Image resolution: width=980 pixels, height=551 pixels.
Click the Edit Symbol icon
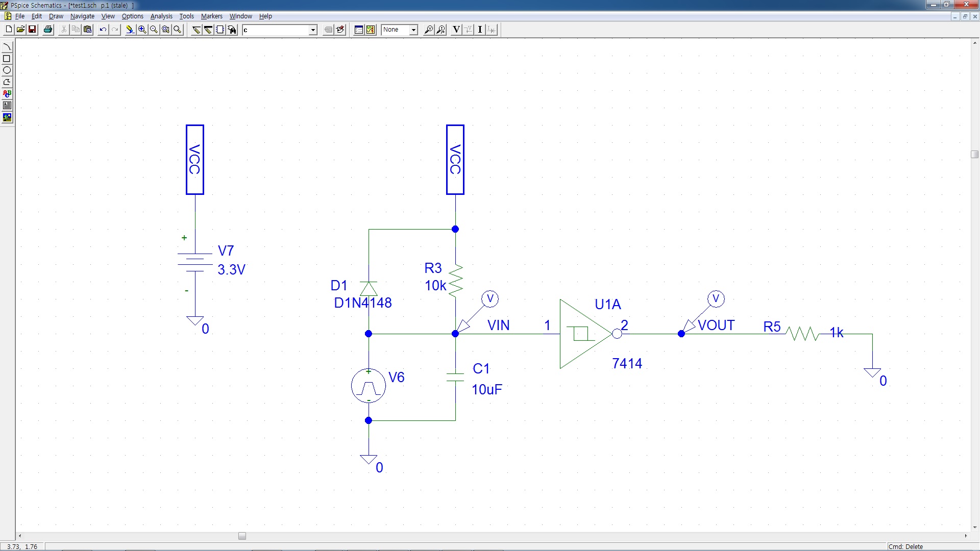point(340,30)
